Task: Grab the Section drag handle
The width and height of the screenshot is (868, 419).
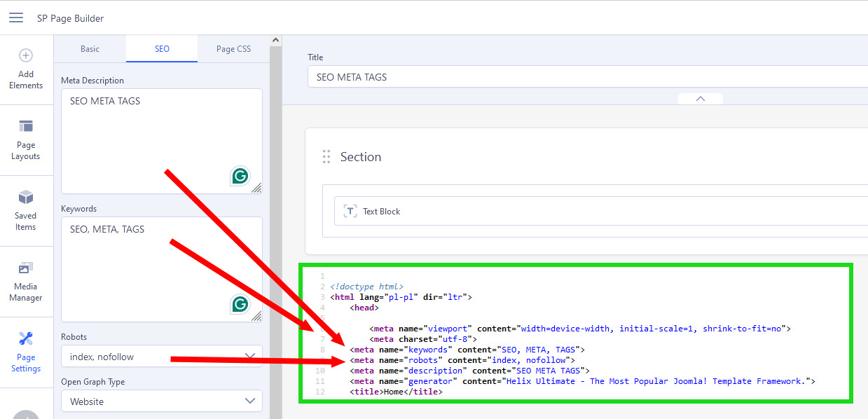Action: (x=326, y=157)
